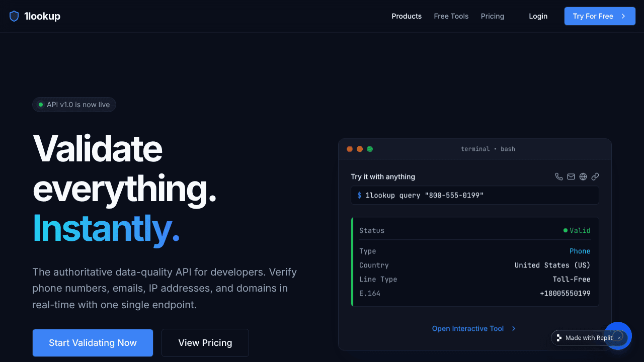The width and height of the screenshot is (644, 362).
Task: Click the Replit logo in the badge
Action: (x=559, y=338)
